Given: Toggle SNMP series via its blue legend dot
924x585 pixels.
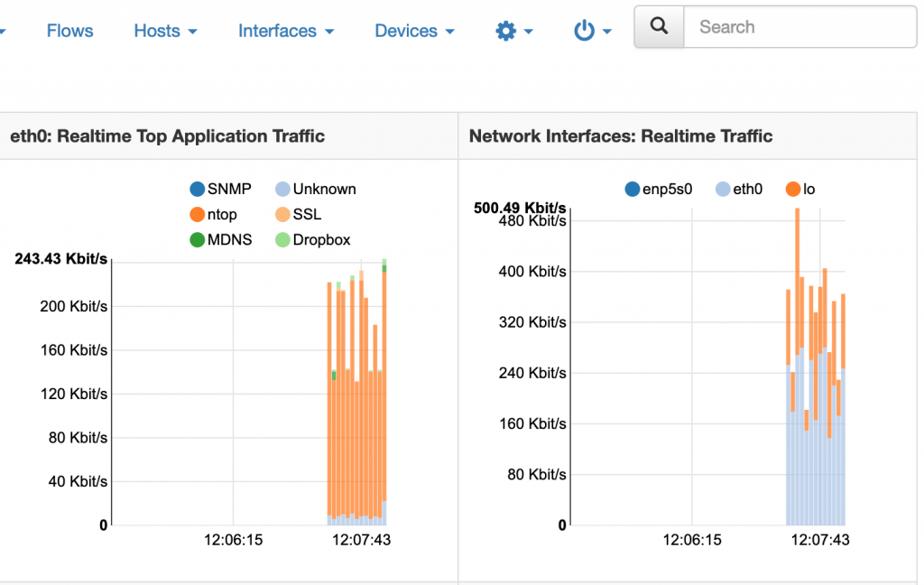Looking at the screenshot, I should coord(197,189).
